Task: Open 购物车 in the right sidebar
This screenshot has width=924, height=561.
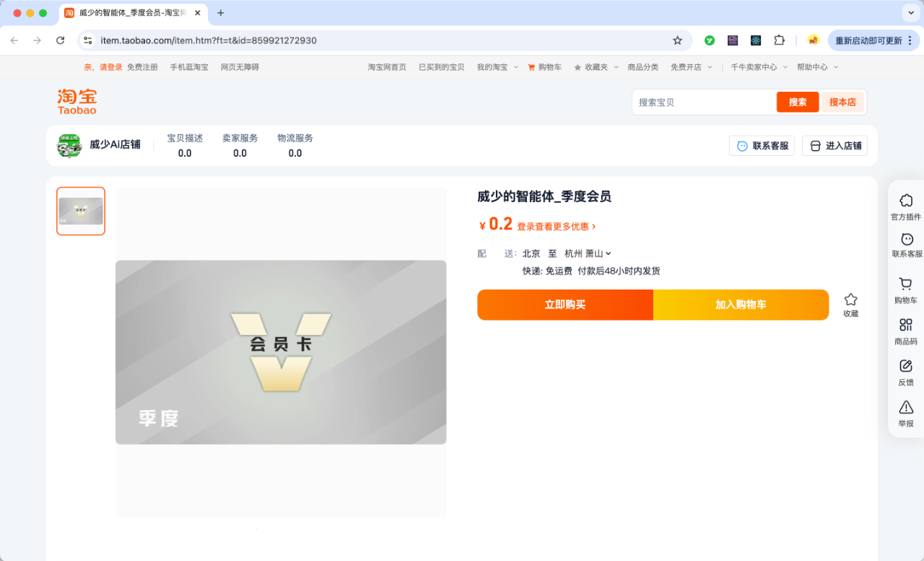Action: 906,291
